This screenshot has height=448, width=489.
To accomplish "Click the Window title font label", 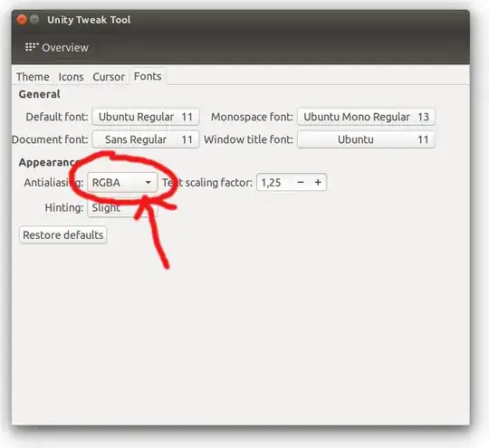I will 248,139.
